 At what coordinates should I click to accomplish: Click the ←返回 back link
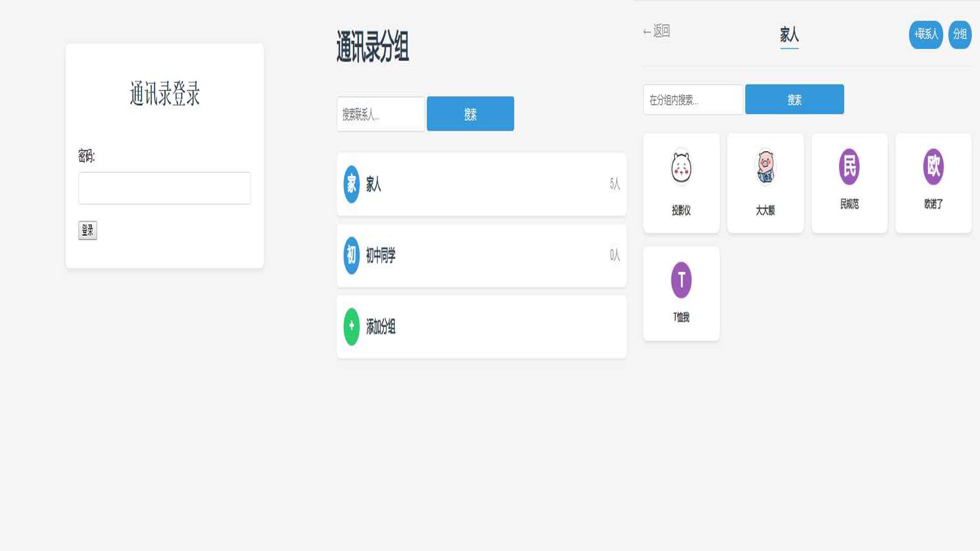[656, 31]
